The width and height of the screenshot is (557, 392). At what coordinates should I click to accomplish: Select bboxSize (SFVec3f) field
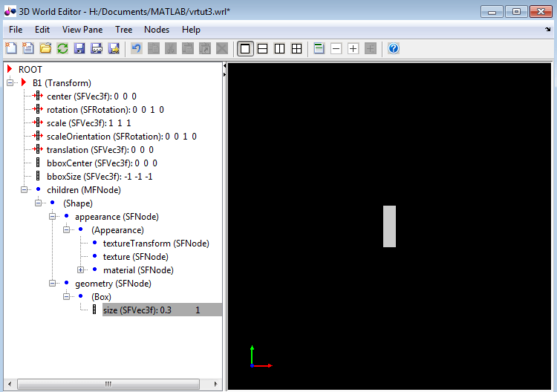click(x=100, y=177)
